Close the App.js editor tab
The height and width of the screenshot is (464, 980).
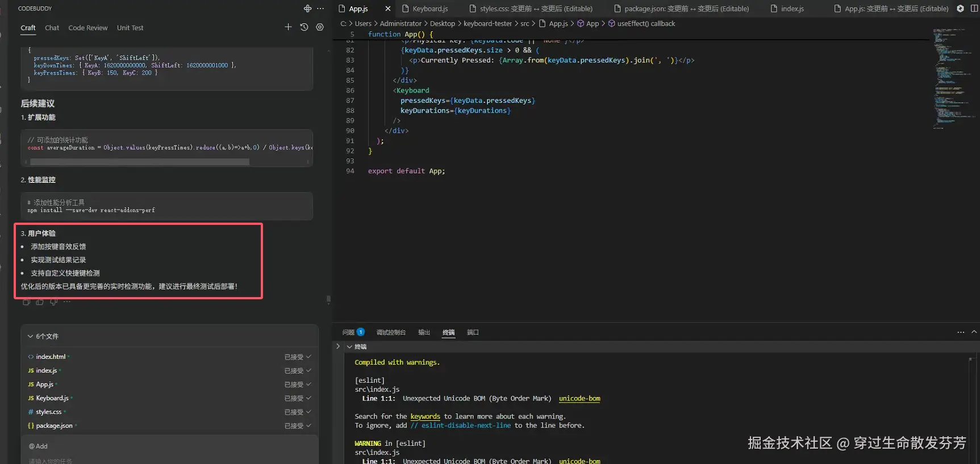pos(388,9)
